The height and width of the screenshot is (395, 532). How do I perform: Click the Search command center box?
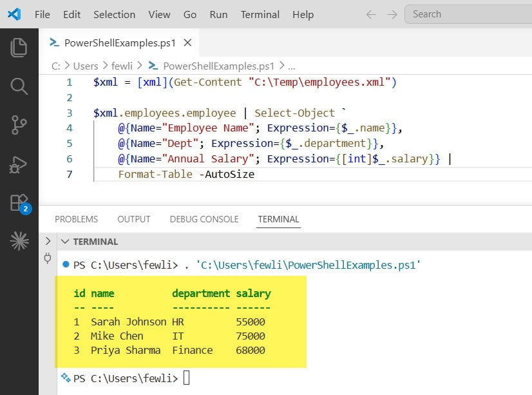(468, 14)
